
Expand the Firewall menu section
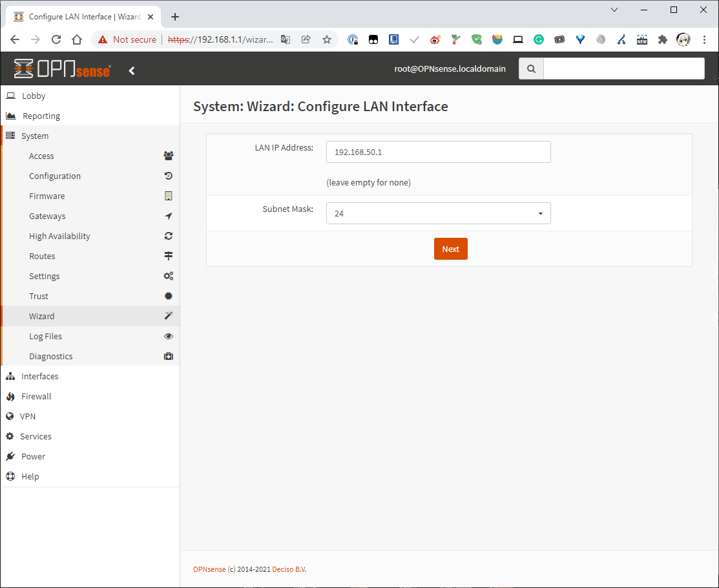pos(36,396)
